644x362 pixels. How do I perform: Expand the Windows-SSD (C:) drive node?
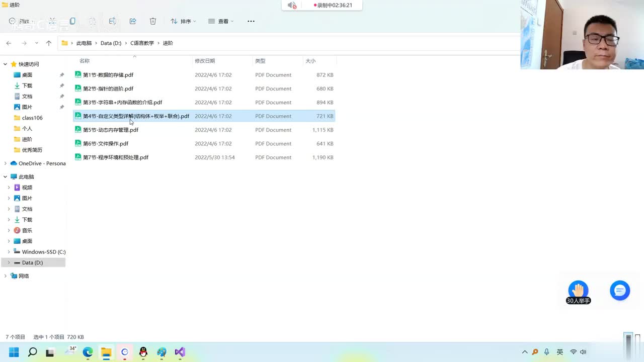[9, 252]
